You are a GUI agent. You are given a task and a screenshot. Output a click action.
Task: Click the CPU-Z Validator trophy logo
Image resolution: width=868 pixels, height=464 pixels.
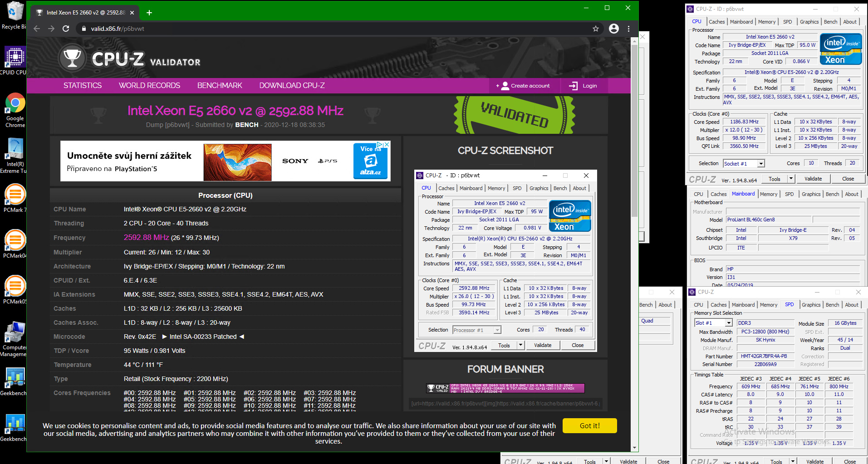tap(72, 58)
